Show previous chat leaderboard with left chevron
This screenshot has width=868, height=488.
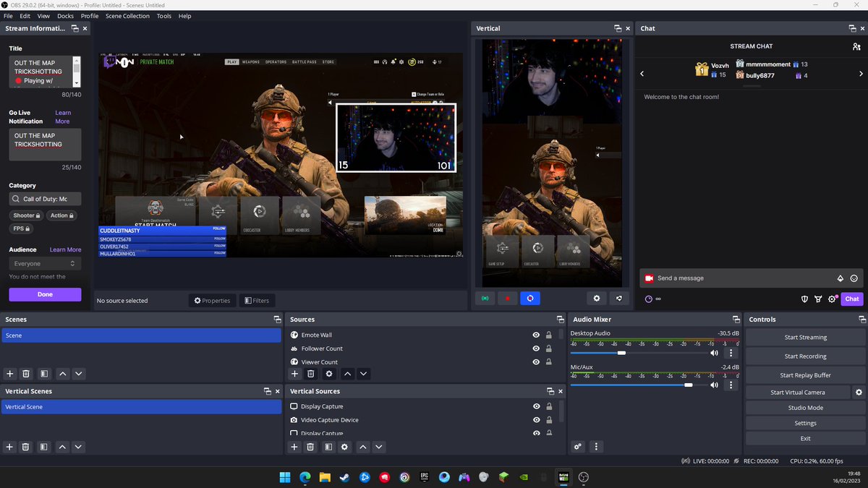(642, 74)
